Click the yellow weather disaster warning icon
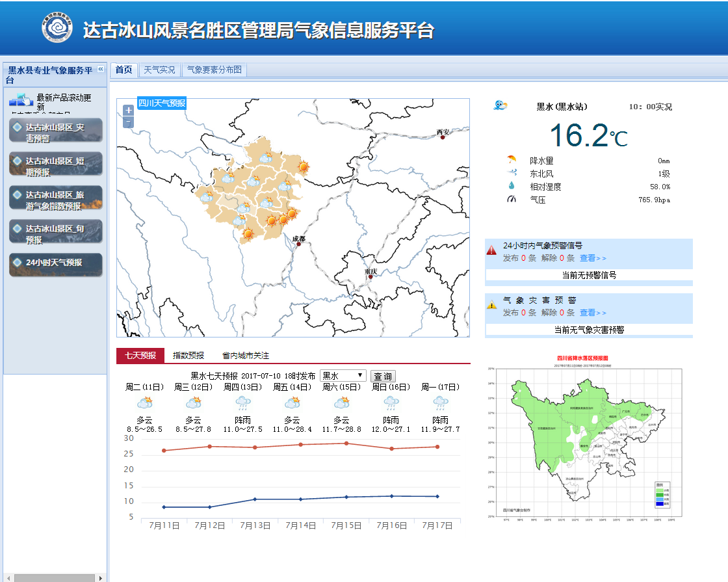The width and height of the screenshot is (728, 582). (x=491, y=304)
